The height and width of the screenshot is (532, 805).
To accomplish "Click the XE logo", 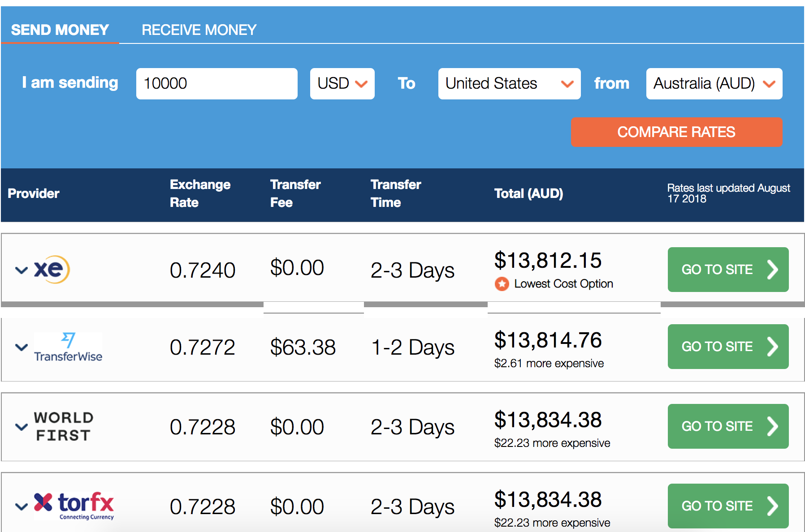I will (x=52, y=269).
